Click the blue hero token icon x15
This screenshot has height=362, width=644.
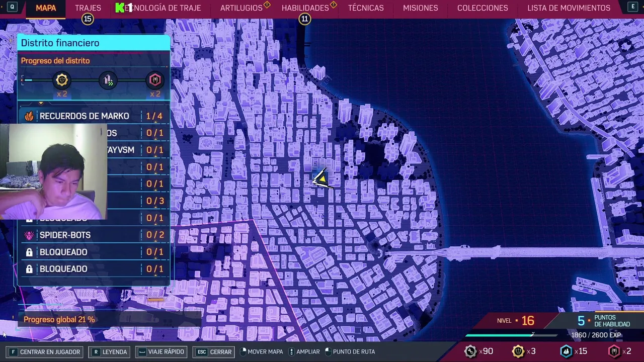tap(566, 351)
